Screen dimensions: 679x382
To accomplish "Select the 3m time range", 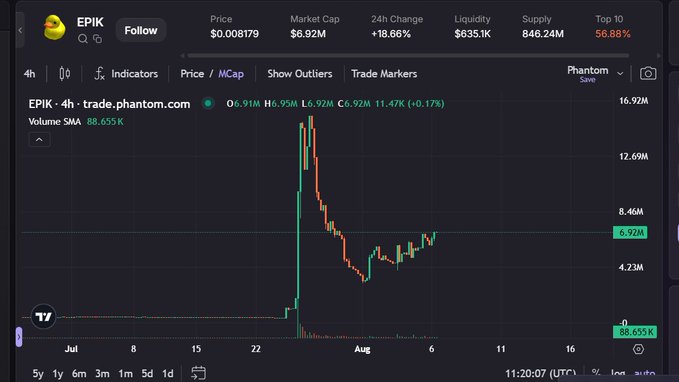I will [102, 373].
